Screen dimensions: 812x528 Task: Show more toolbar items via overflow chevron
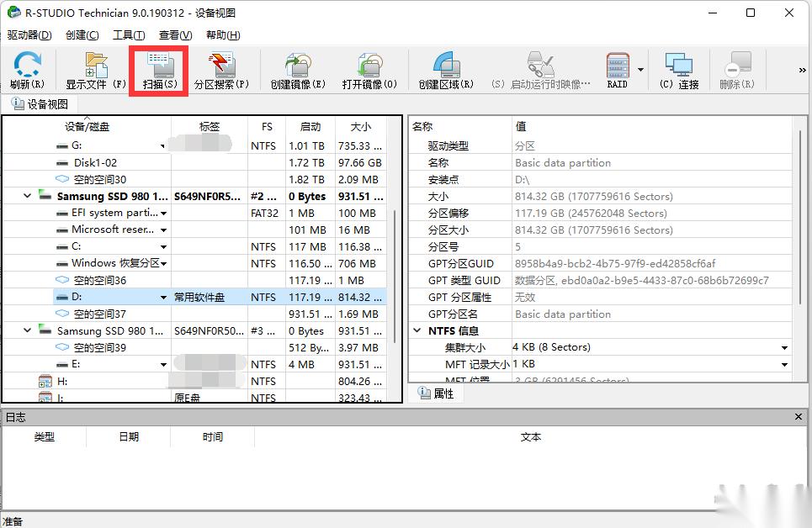[802, 70]
